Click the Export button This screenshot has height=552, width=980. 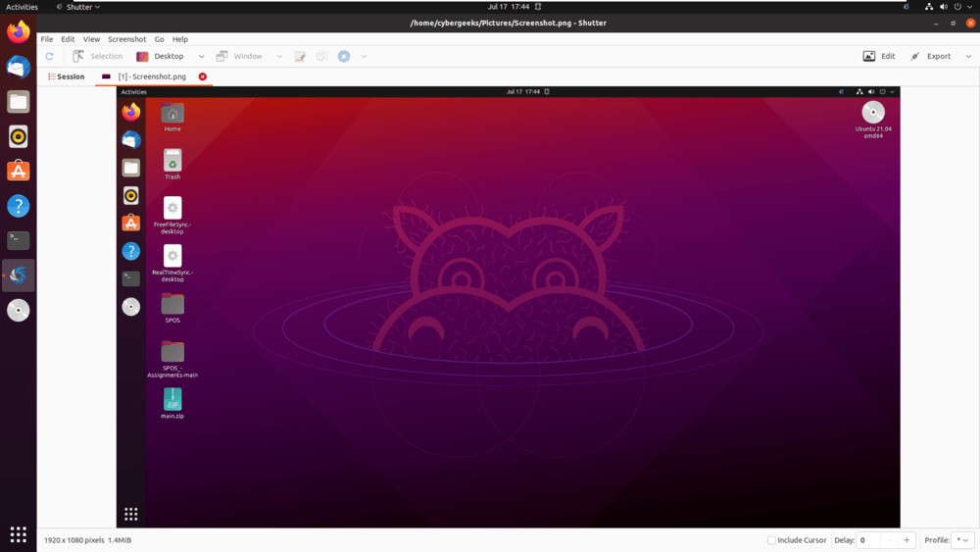(x=931, y=56)
